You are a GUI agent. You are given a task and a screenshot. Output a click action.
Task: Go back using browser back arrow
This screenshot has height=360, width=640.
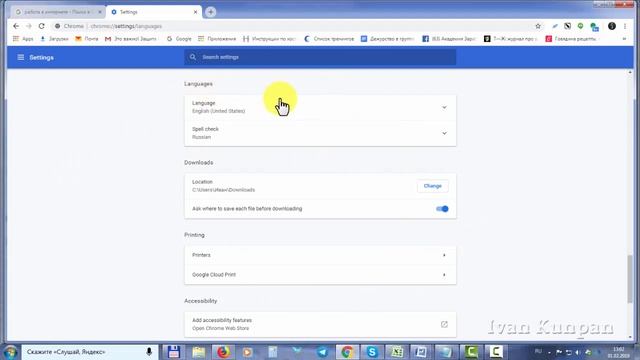click(x=16, y=26)
